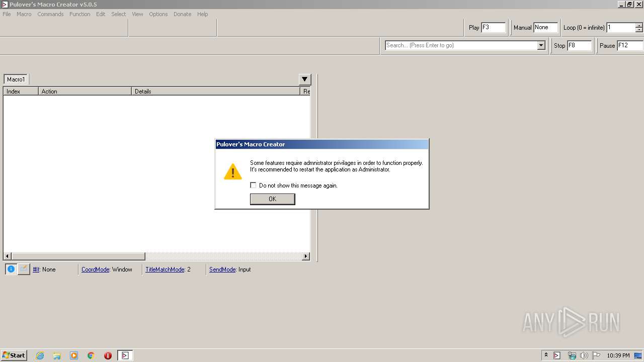Click the show desktop icon at taskbar end
The height and width of the screenshot is (362, 644).
pos(638,355)
